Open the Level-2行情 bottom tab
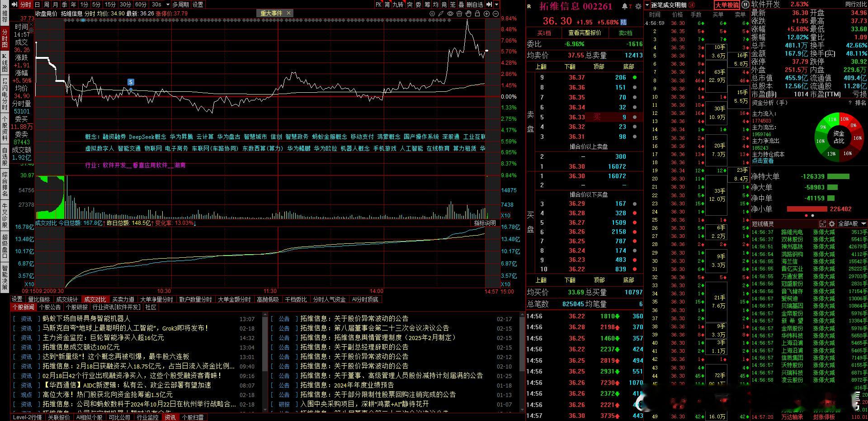Screen dimensions: 868x421 point(27,417)
